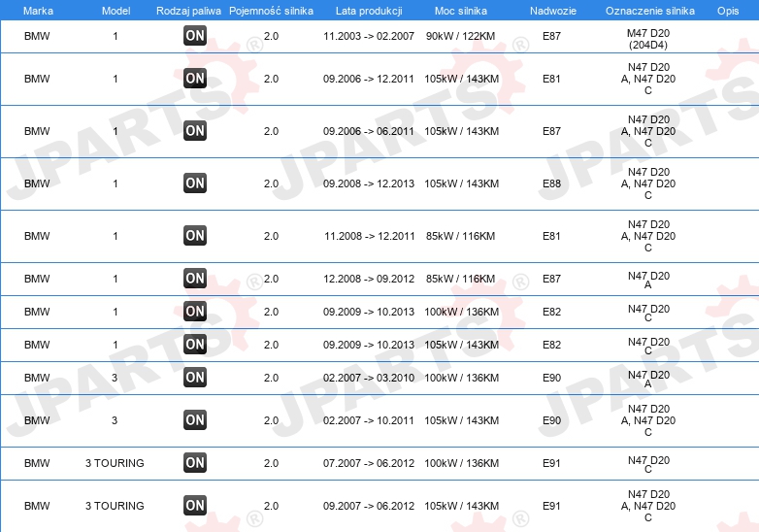Click 100kW / 136KM in the 07.2007 -> 06.2012 row
The width and height of the screenshot is (759, 532).
(461, 463)
